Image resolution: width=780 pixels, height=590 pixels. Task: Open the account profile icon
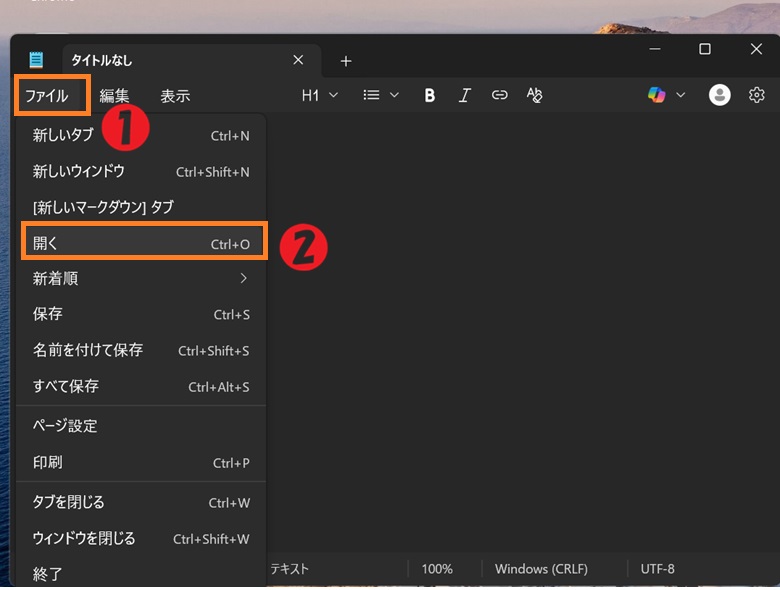(719, 95)
